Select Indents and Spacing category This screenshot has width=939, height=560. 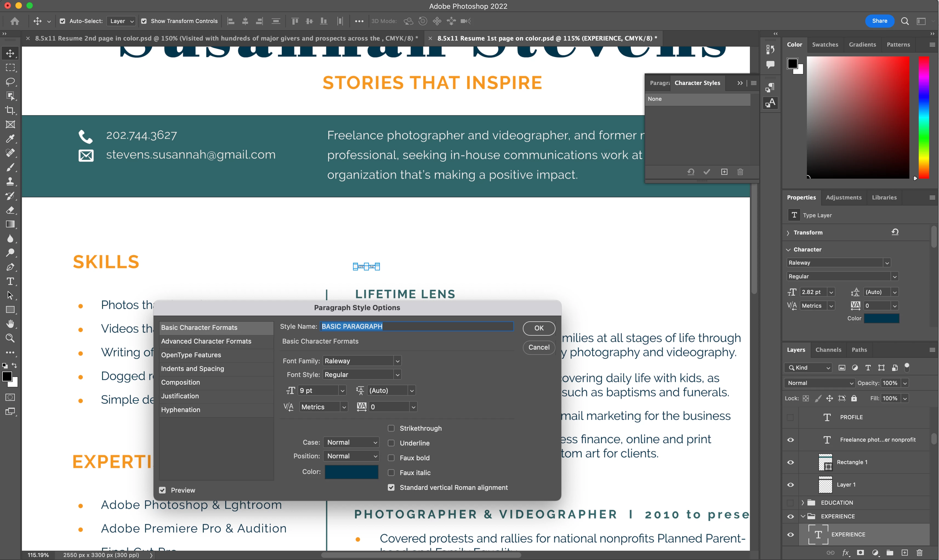[192, 369]
